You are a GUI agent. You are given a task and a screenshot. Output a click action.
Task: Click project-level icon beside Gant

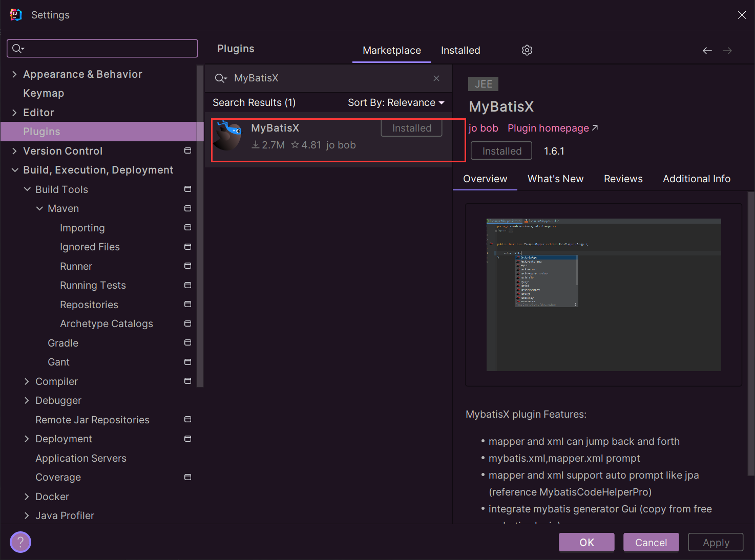coord(188,362)
